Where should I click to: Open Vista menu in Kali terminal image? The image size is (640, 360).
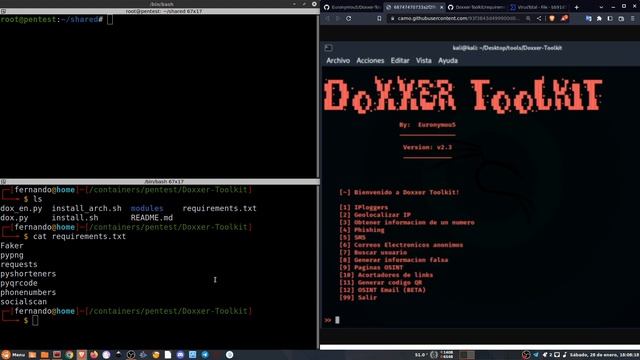coord(424,60)
